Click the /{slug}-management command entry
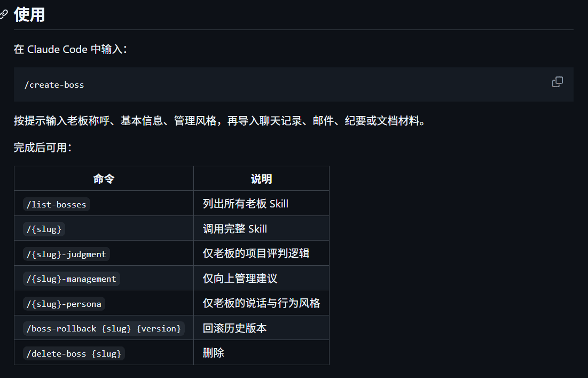 coord(71,279)
